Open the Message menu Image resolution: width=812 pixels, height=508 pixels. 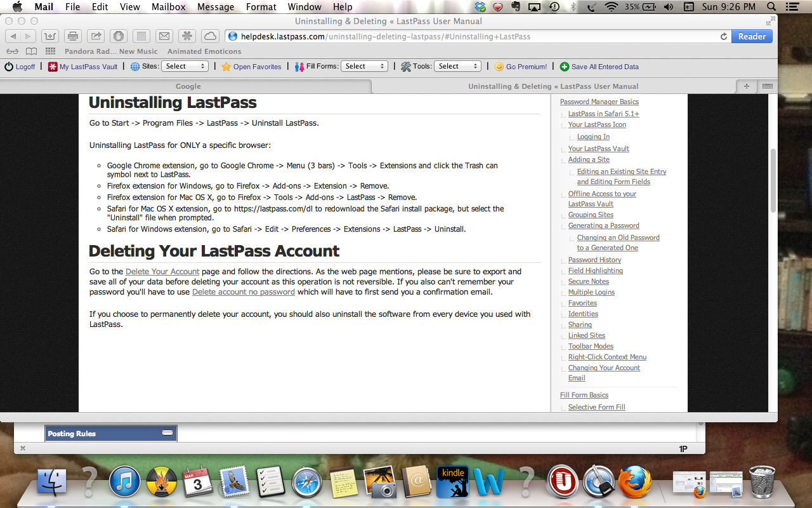(x=216, y=7)
